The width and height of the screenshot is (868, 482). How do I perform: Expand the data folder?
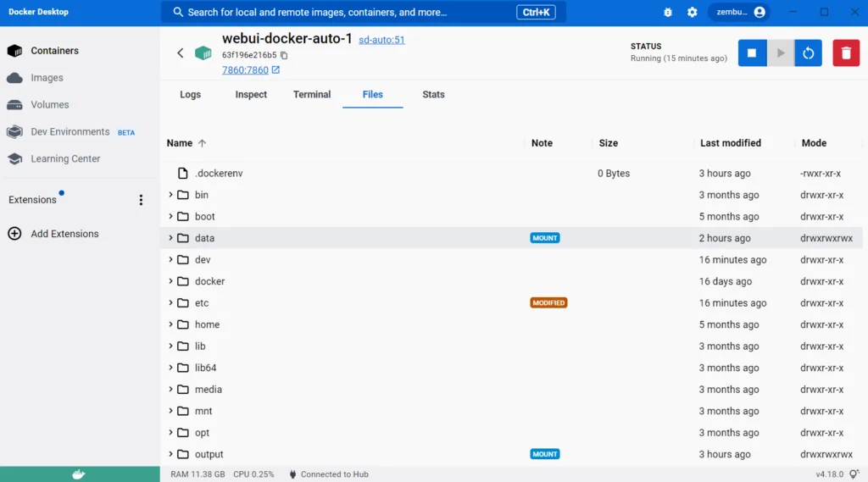170,238
